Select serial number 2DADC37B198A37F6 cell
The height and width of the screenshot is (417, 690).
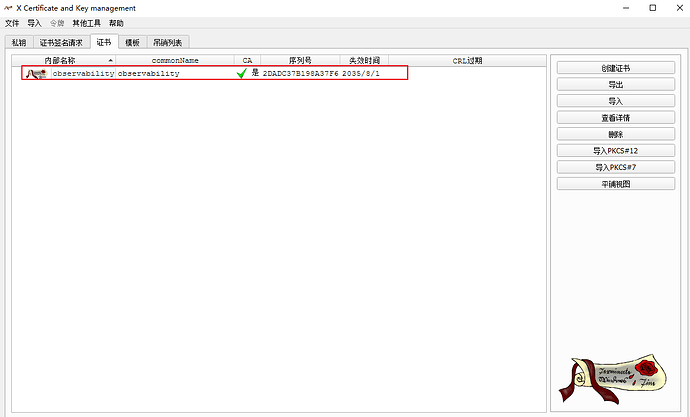point(300,74)
